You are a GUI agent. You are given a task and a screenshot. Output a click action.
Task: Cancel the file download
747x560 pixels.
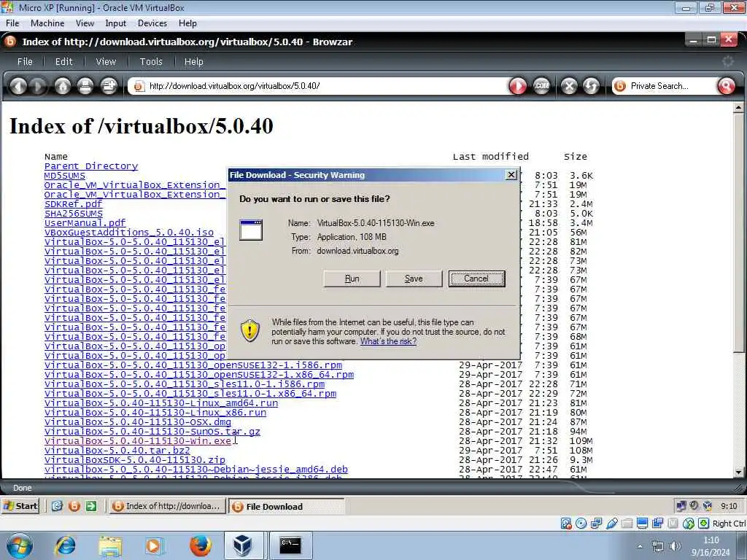476,279
